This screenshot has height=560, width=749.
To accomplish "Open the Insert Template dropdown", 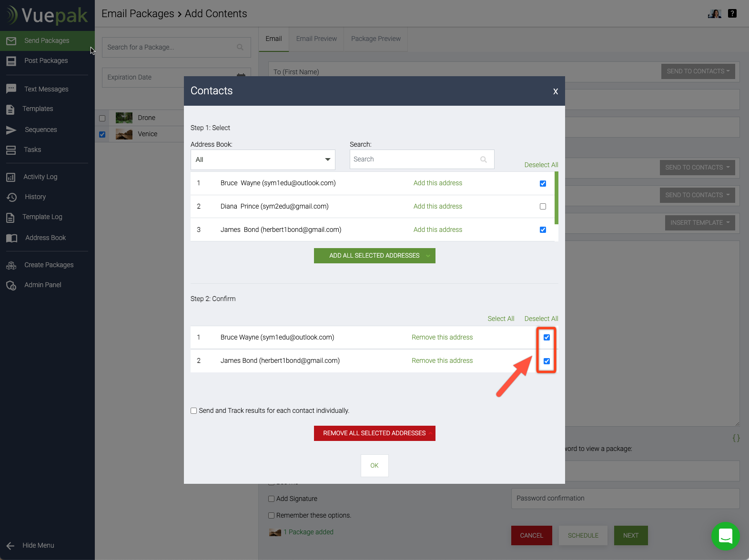I will click(700, 223).
